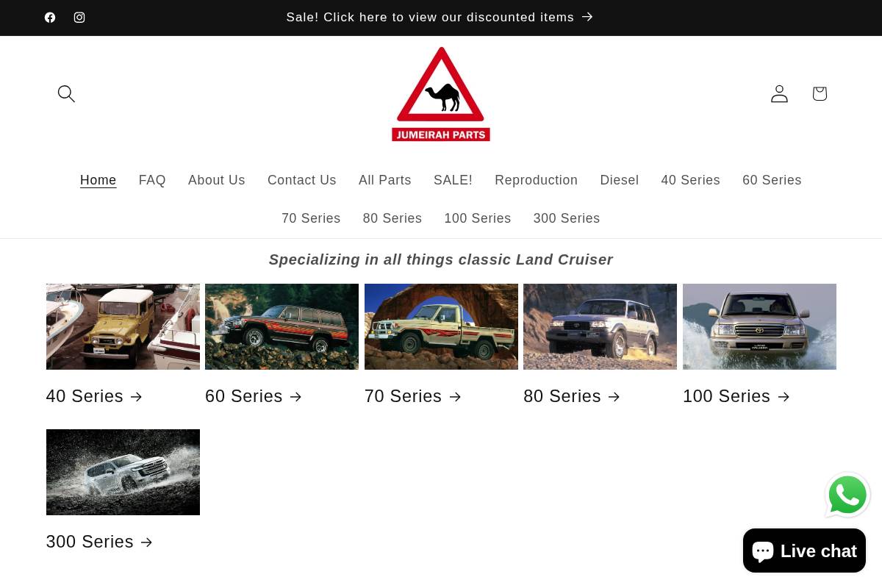
Task: Open the Shopify Live chat button
Action: click(804, 551)
